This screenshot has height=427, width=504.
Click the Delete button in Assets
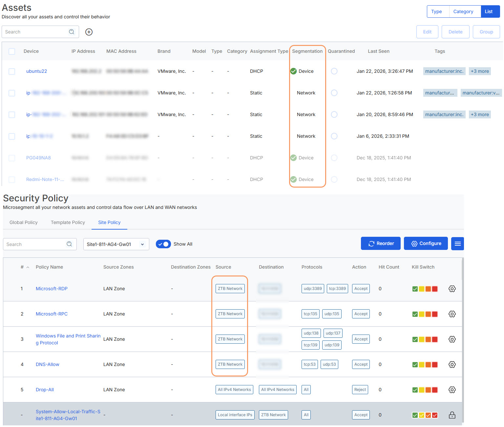coord(455,32)
